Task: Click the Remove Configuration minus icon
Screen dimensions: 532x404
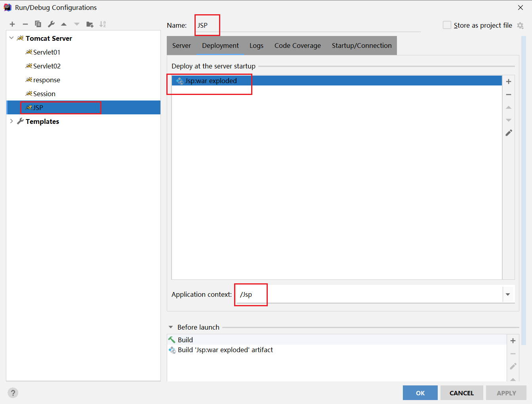Action: click(x=25, y=24)
